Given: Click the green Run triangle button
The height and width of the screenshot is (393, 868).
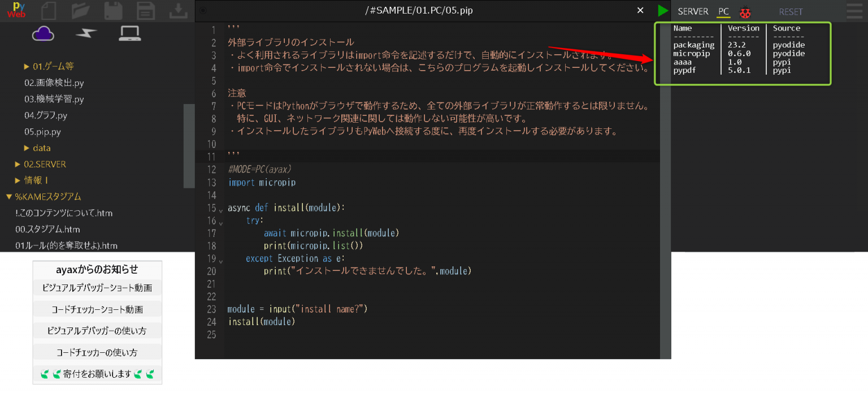Looking at the screenshot, I should (663, 10).
